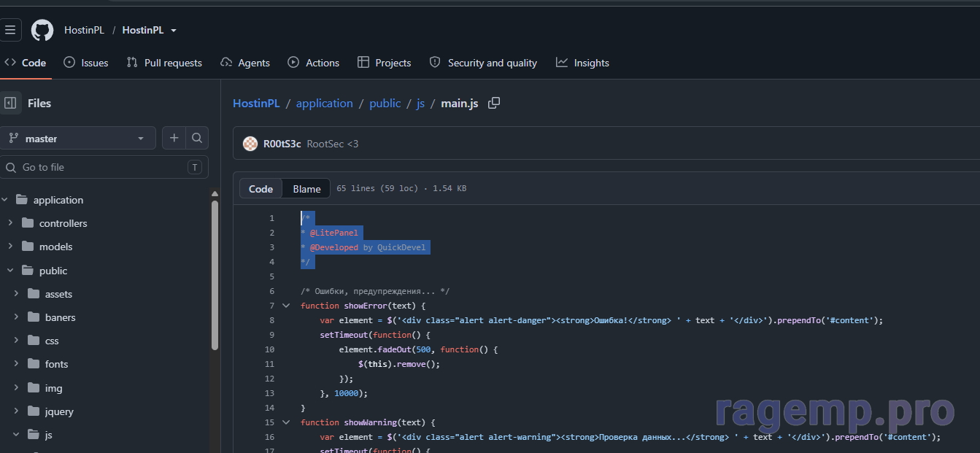
Task: Expand the assets folder
Action: click(16, 294)
